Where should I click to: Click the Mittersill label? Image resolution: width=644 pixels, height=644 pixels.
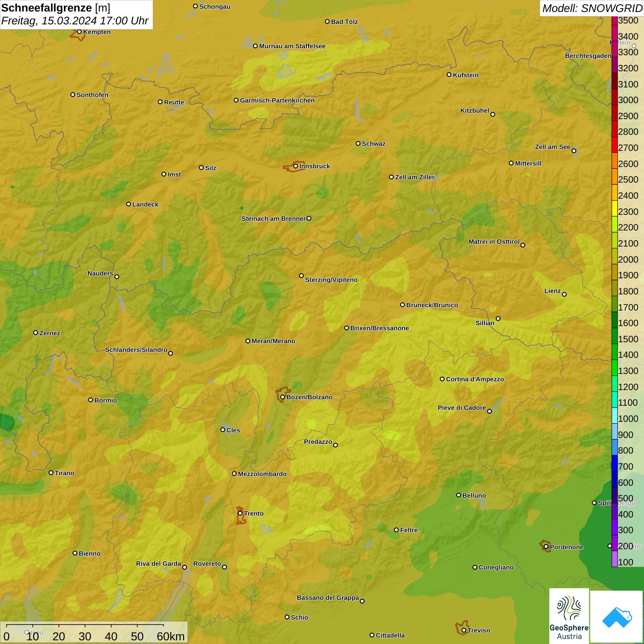point(528,163)
